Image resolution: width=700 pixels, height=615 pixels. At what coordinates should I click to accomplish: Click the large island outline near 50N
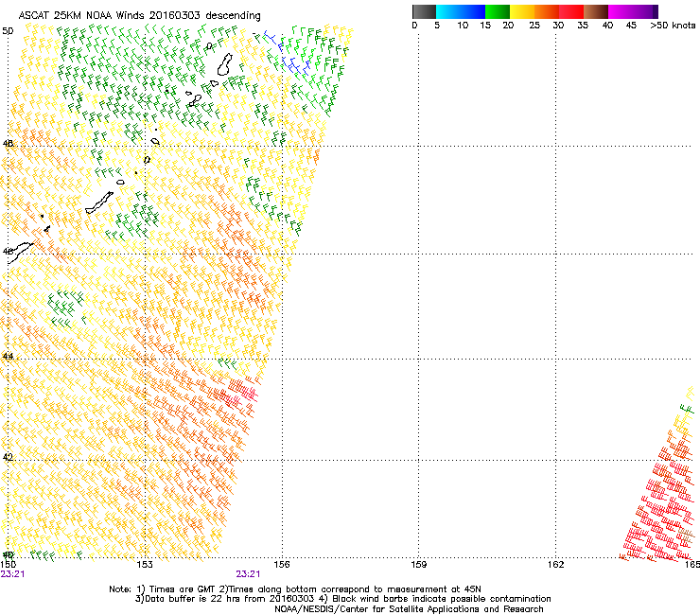tap(225, 64)
